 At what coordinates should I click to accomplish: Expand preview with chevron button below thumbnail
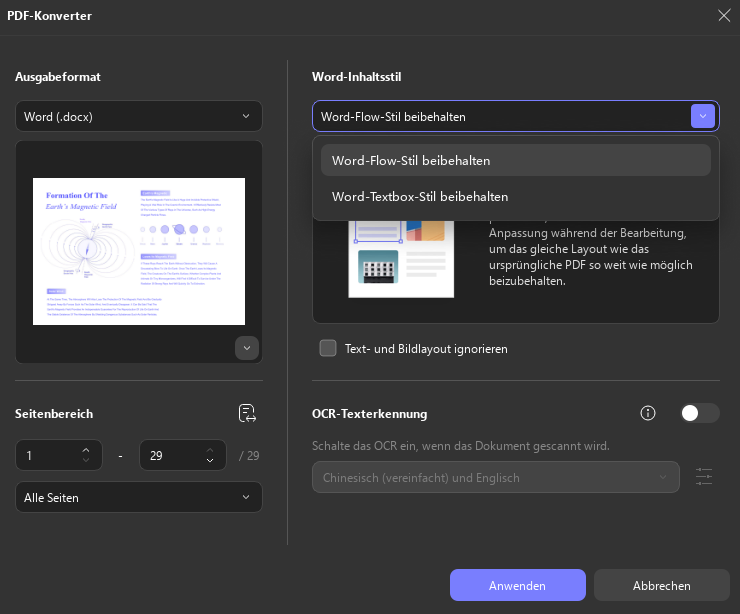point(247,348)
